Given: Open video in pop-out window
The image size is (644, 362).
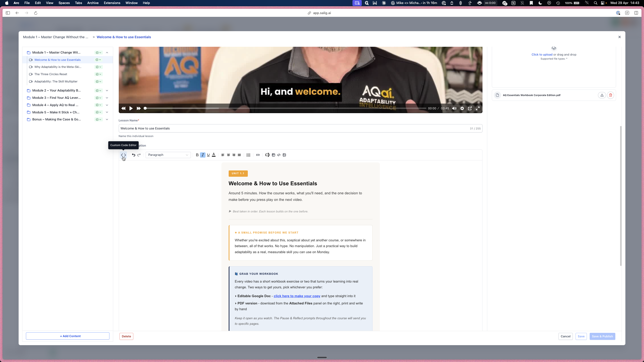Looking at the screenshot, I should pyautogui.click(x=470, y=108).
